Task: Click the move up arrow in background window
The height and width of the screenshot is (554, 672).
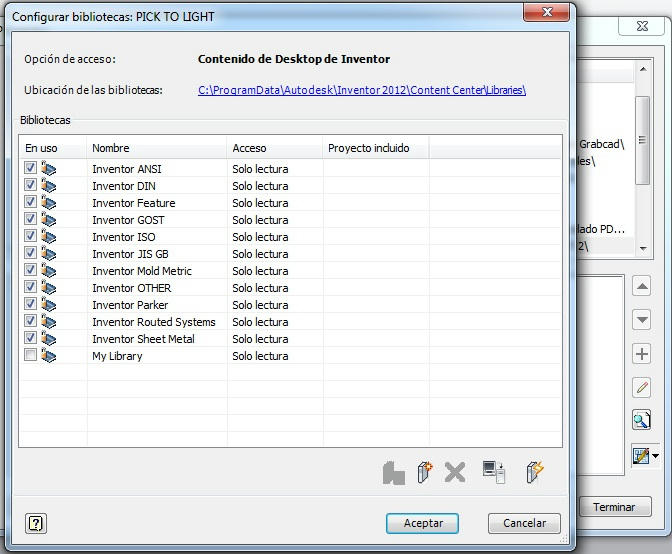Action: tap(642, 286)
